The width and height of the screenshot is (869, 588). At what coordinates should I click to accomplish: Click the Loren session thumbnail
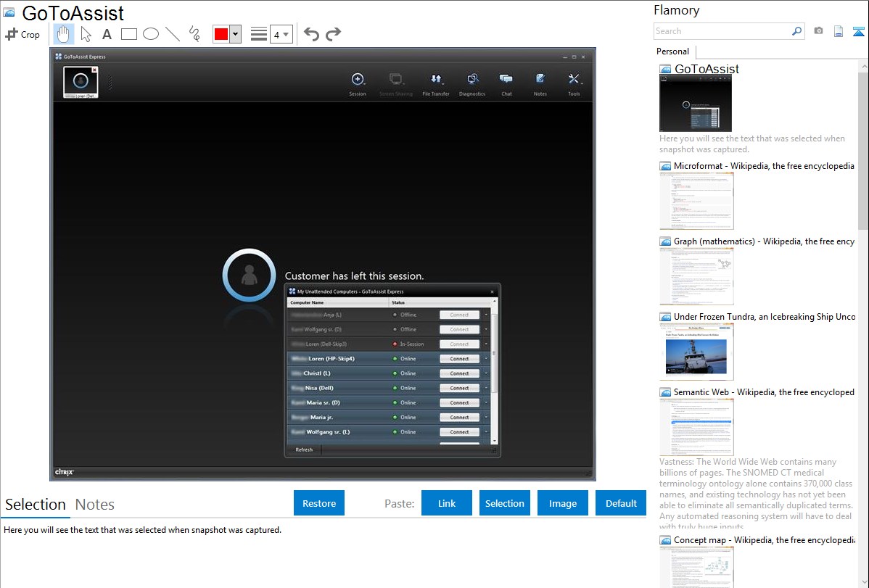(81, 82)
